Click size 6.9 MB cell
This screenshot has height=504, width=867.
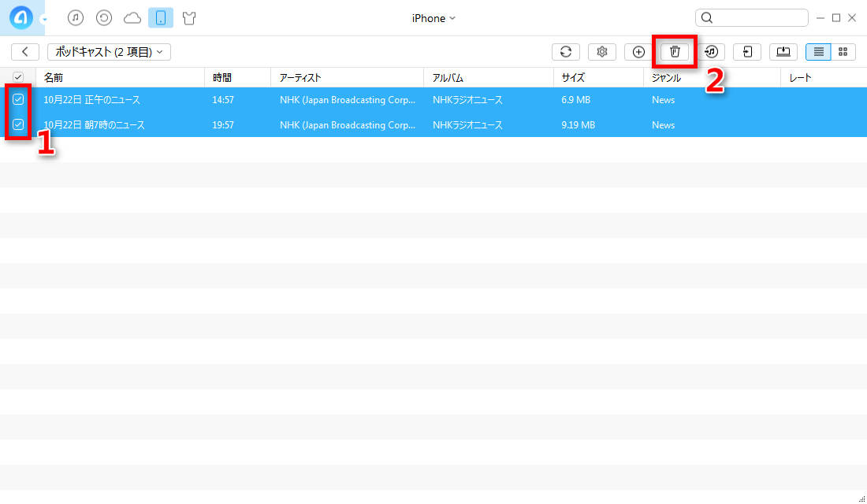pyautogui.click(x=575, y=100)
